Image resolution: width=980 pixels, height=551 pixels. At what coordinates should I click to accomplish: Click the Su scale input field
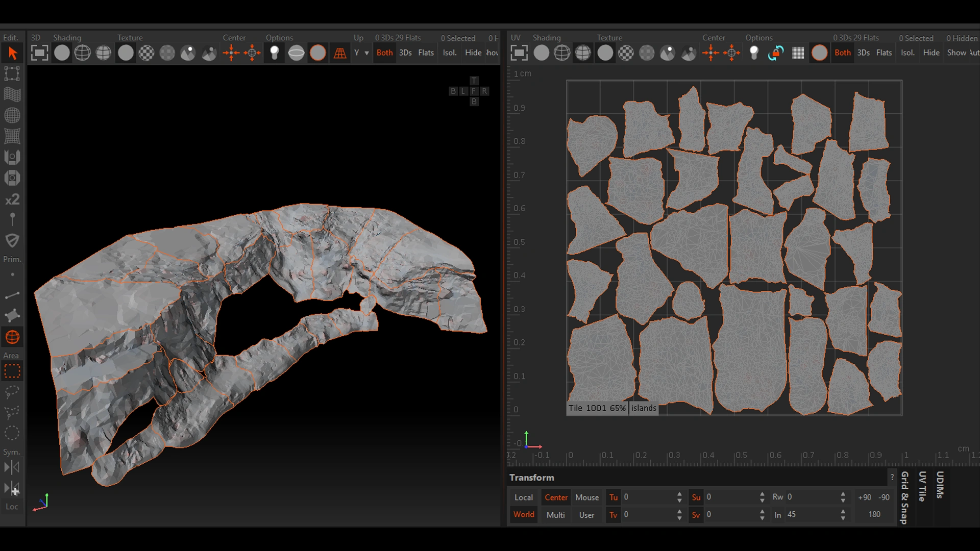click(x=730, y=497)
